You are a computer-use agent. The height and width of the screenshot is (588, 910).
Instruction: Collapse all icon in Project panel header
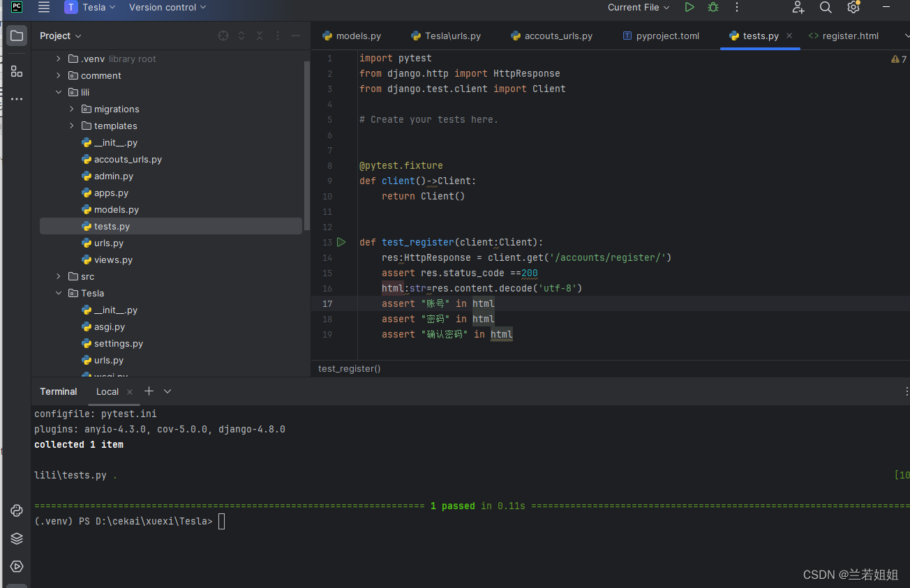coord(260,36)
